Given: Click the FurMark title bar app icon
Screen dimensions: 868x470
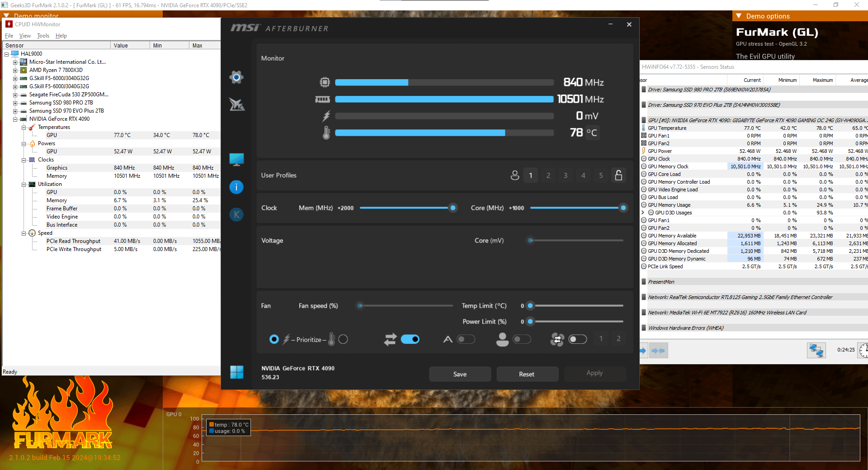Looking at the screenshot, I should 5,5.
